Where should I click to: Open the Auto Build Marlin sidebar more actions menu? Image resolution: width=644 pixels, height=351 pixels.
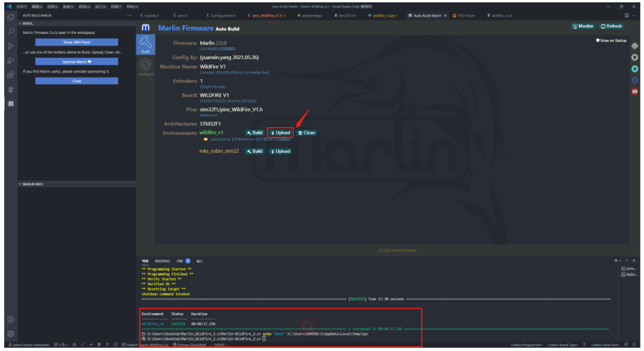point(130,16)
